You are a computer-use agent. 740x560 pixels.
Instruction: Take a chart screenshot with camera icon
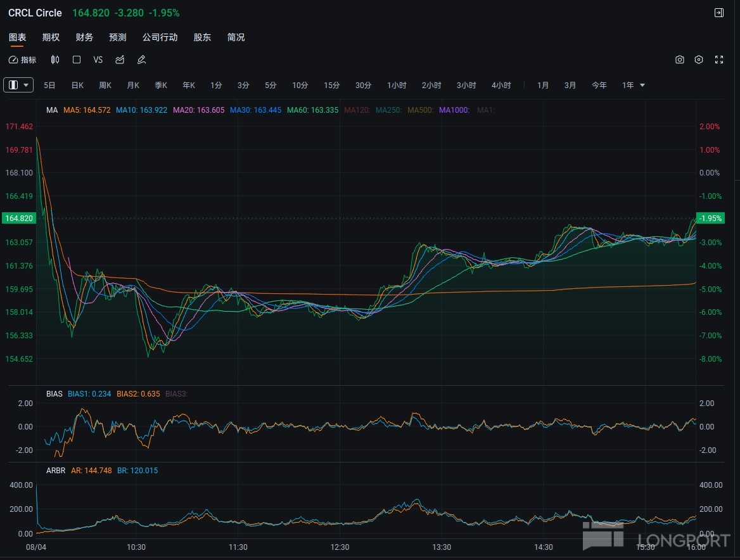pos(679,60)
